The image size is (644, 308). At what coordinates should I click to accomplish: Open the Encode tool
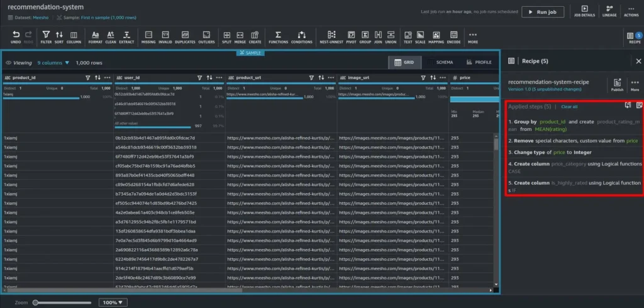point(453,37)
